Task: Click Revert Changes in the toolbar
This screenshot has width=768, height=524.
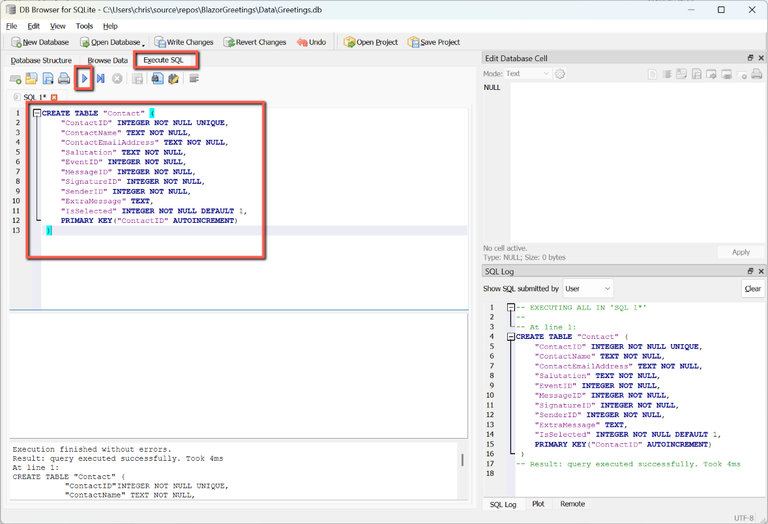Action: 254,42
